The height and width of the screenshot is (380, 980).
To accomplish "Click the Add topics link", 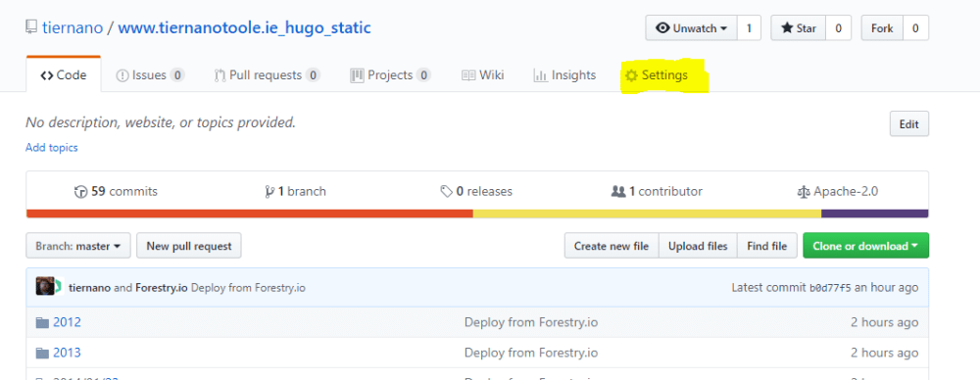I will tap(51, 148).
